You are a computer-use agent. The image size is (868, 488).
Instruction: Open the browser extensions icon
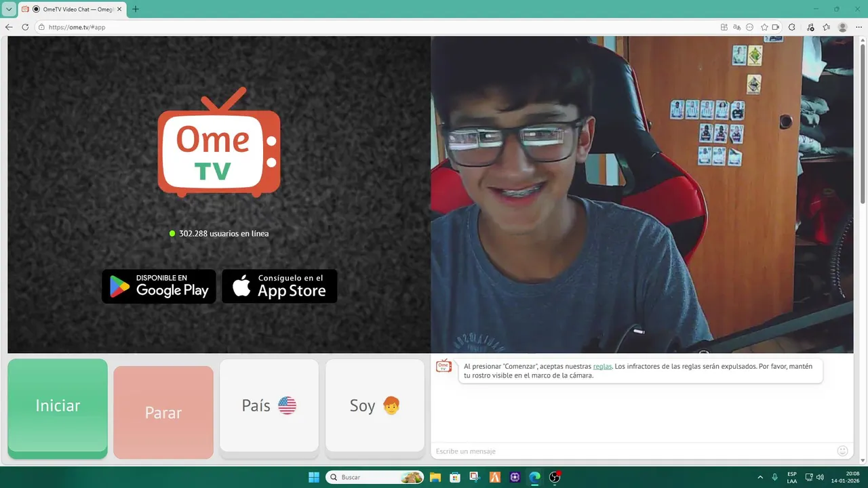pos(791,27)
